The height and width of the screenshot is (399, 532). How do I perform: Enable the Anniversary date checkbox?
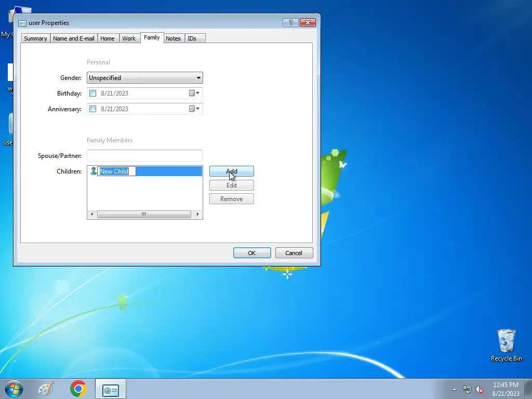92,109
